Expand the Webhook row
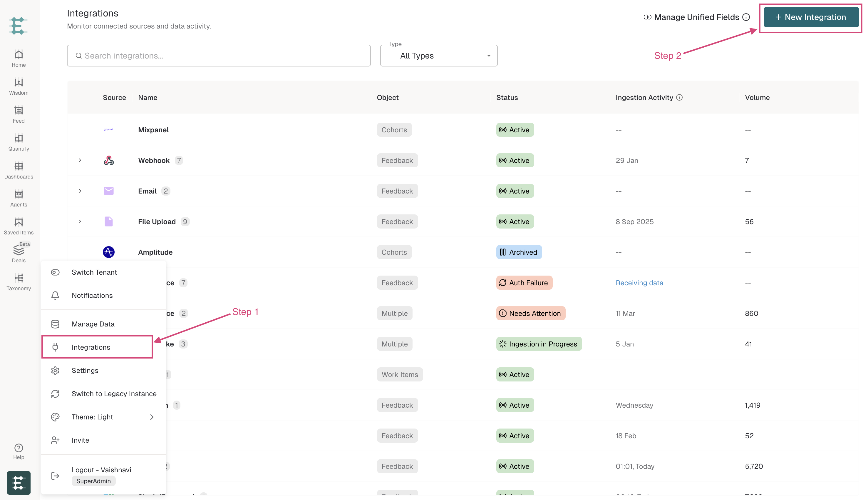The width and height of the screenshot is (868, 500). pos(80,160)
